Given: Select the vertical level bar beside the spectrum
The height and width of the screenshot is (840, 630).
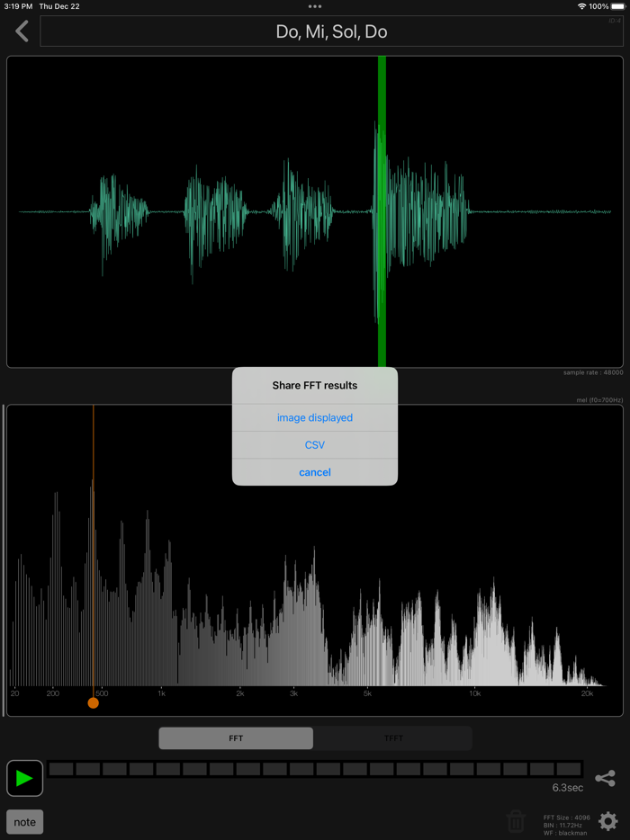Looking at the screenshot, I should pos(4,560).
